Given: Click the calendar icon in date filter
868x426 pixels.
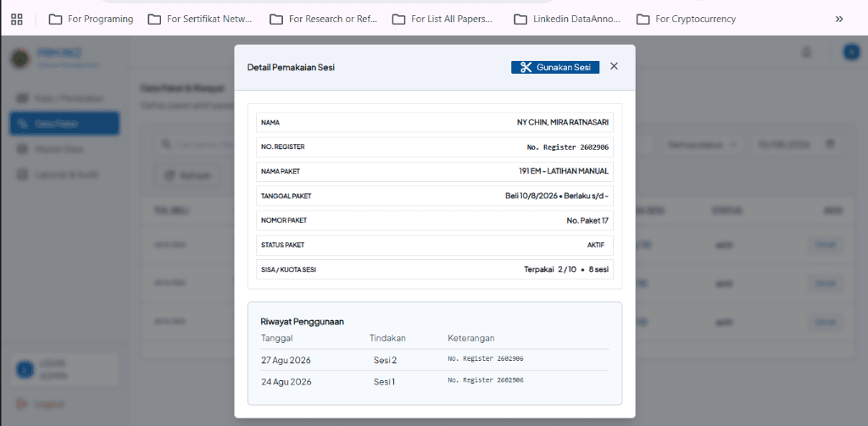Looking at the screenshot, I should 830,144.
